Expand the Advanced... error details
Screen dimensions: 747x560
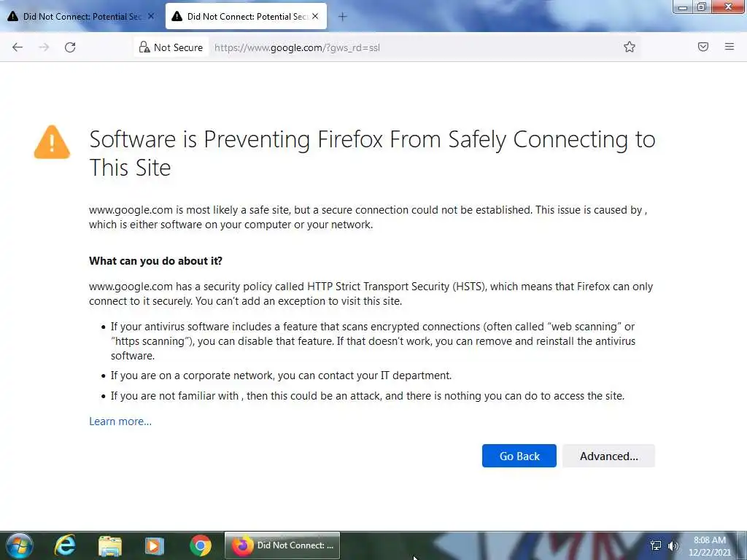pyautogui.click(x=608, y=456)
